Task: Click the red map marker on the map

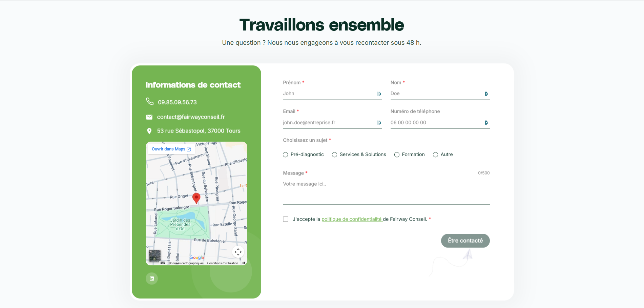Action: (x=196, y=198)
